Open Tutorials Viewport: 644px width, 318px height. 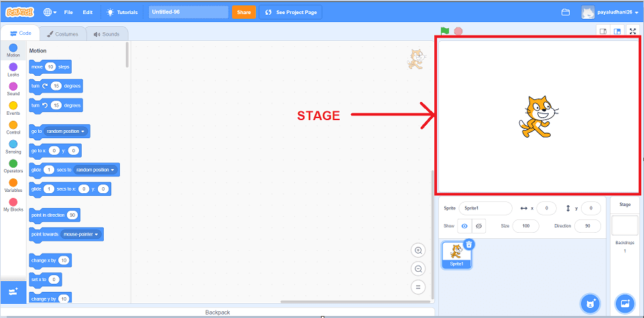pos(122,12)
